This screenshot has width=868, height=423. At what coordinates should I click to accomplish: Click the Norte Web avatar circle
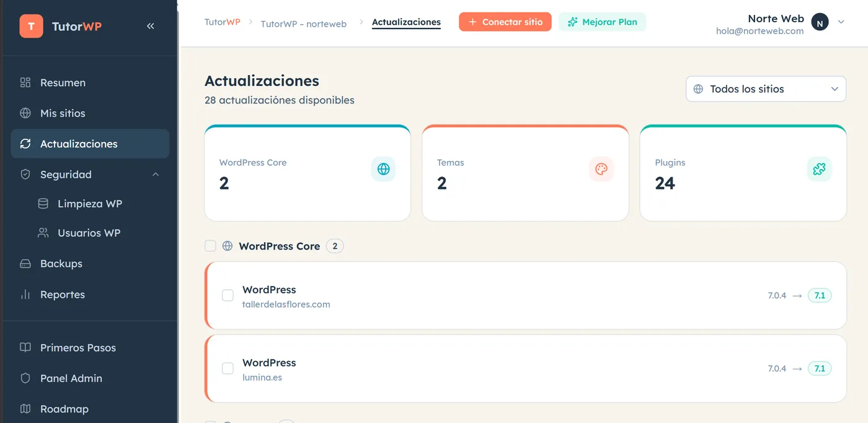tap(820, 23)
